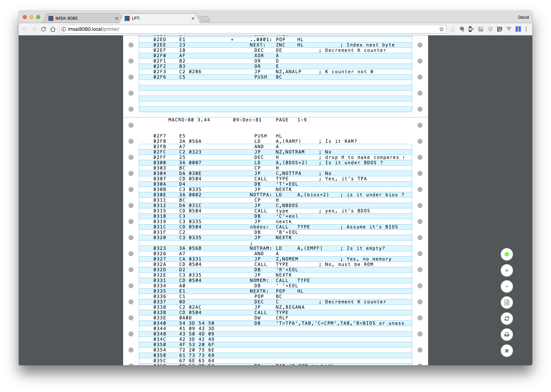The height and width of the screenshot is (392, 551).
Task: Click the circular arrows refresh printer button
Action: [507, 318]
